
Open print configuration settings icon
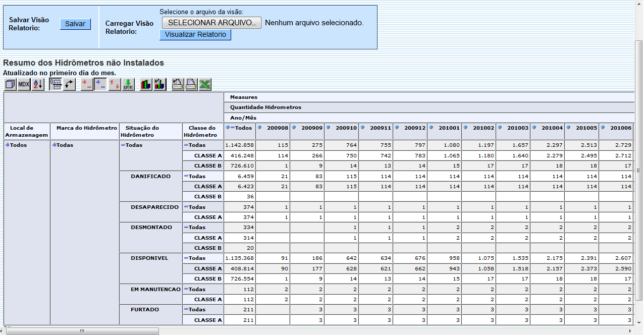178,84
